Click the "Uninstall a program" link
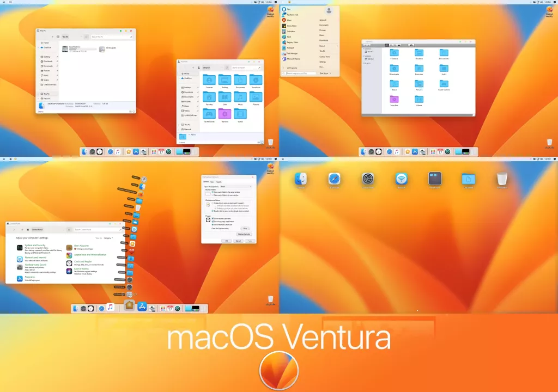 tap(32, 279)
